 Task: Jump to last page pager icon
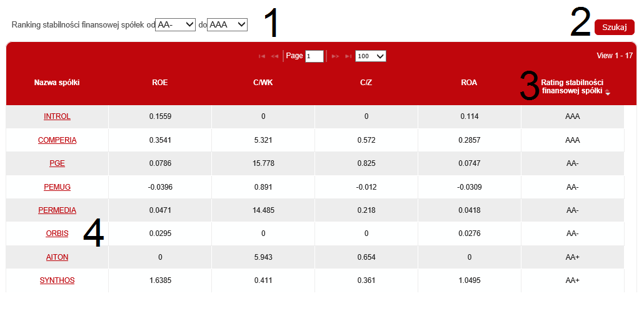click(348, 56)
